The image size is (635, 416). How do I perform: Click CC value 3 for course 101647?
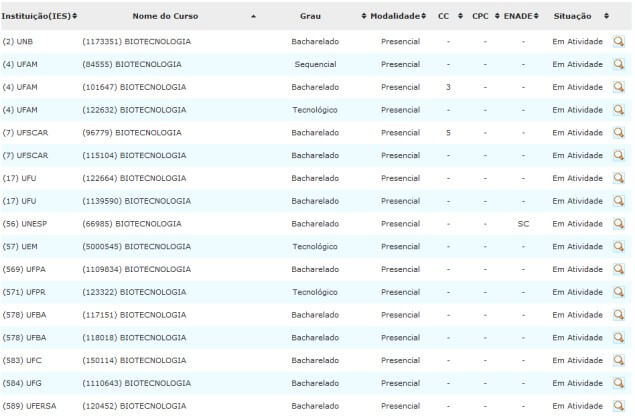(448, 87)
